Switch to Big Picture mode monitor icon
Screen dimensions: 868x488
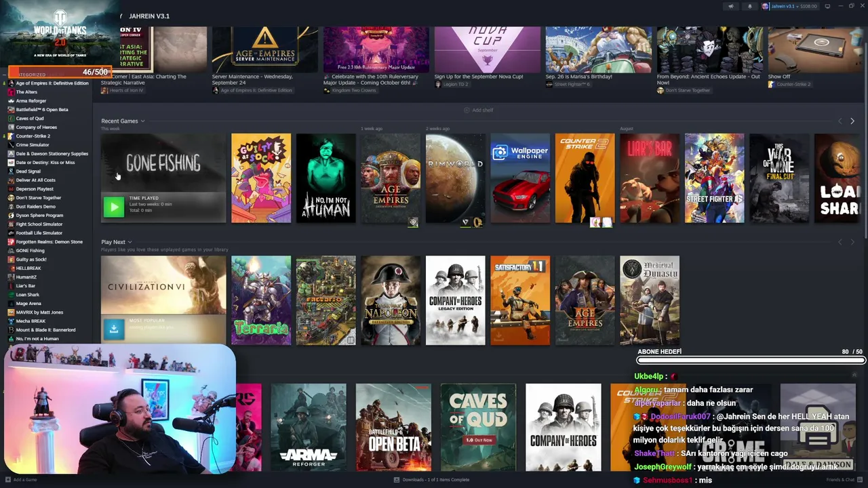[827, 6]
